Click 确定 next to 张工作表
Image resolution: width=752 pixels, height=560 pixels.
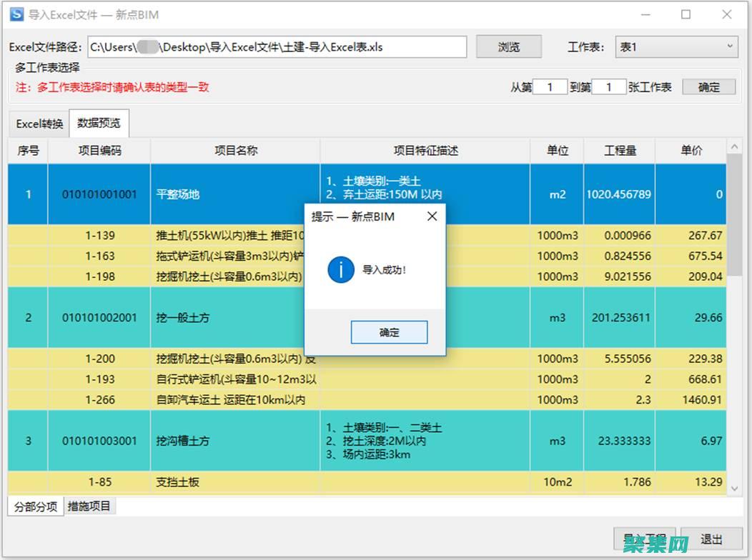pos(708,86)
